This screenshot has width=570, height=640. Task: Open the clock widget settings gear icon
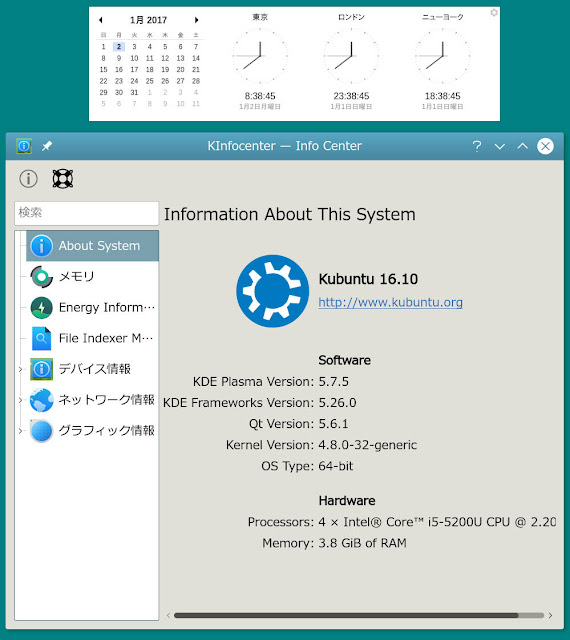pos(494,13)
